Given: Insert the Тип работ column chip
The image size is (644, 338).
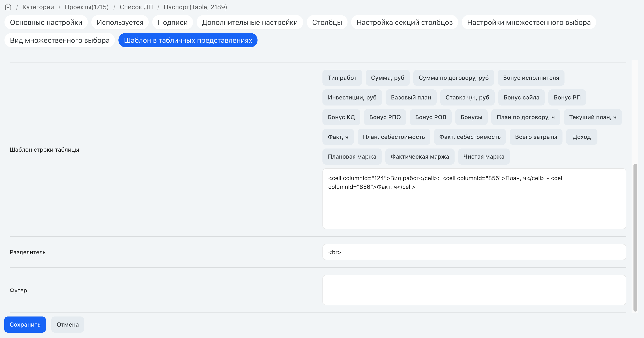Looking at the screenshot, I should click(x=342, y=78).
